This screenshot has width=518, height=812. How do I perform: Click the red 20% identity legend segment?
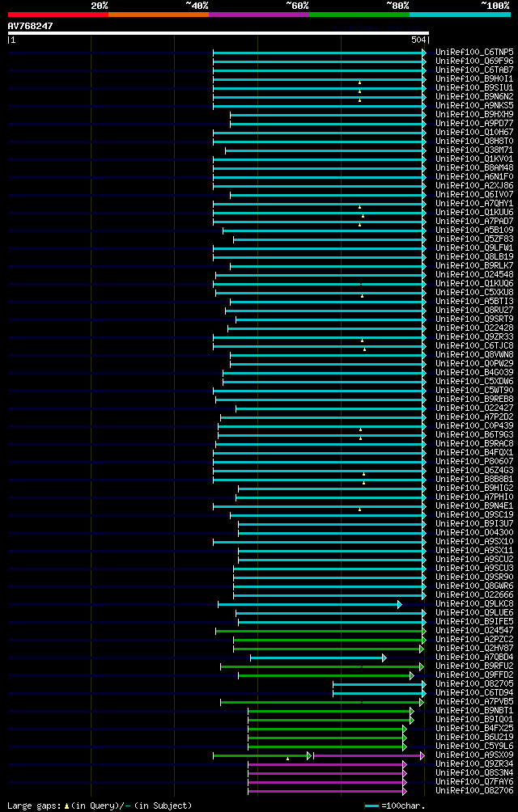pos(58,15)
